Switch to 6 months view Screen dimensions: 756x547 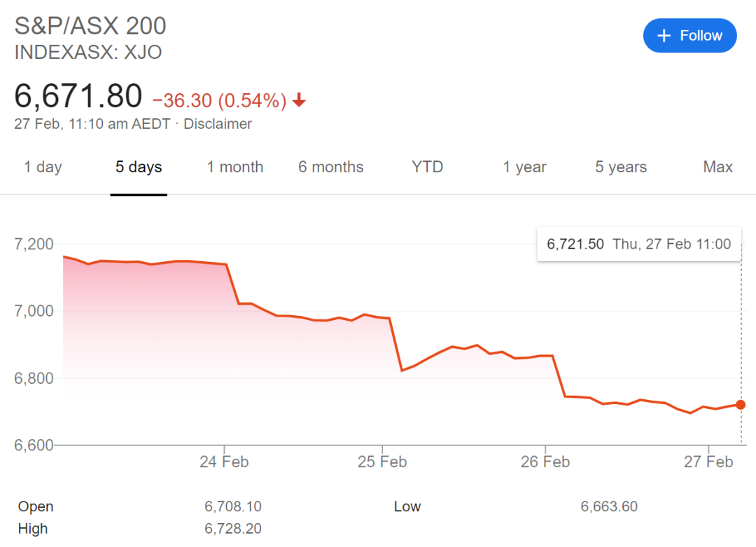pos(331,167)
